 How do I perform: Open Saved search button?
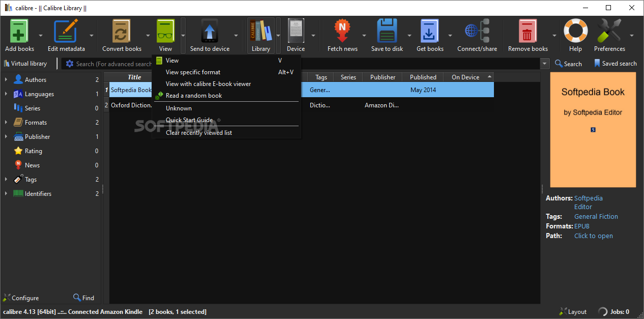tap(615, 64)
